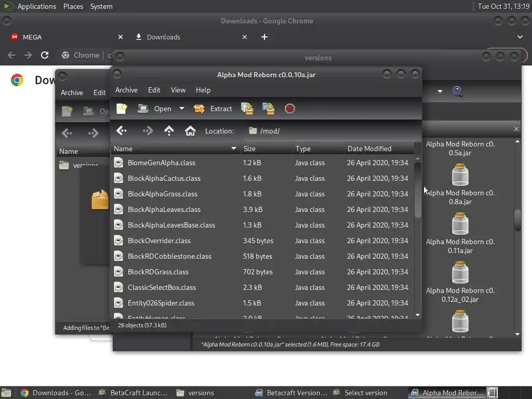Click the versions window scrollbar thumb

[517, 220]
